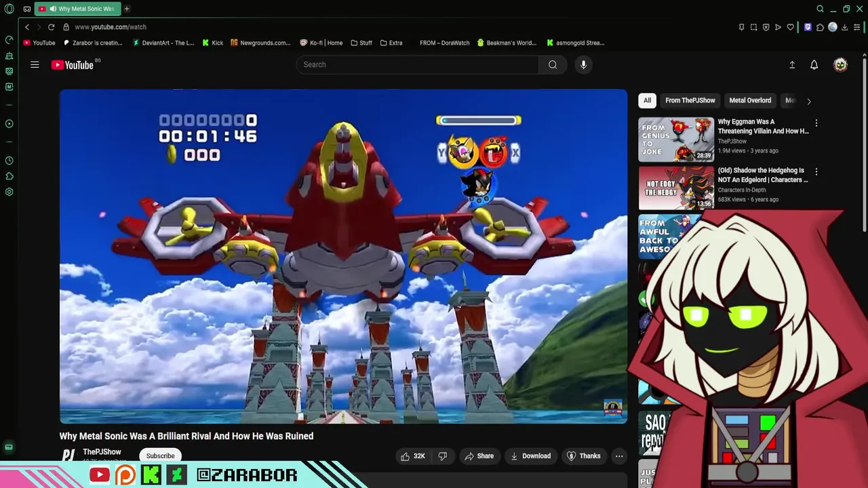
Task: Click the YouTube search input field
Action: click(418, 64)
